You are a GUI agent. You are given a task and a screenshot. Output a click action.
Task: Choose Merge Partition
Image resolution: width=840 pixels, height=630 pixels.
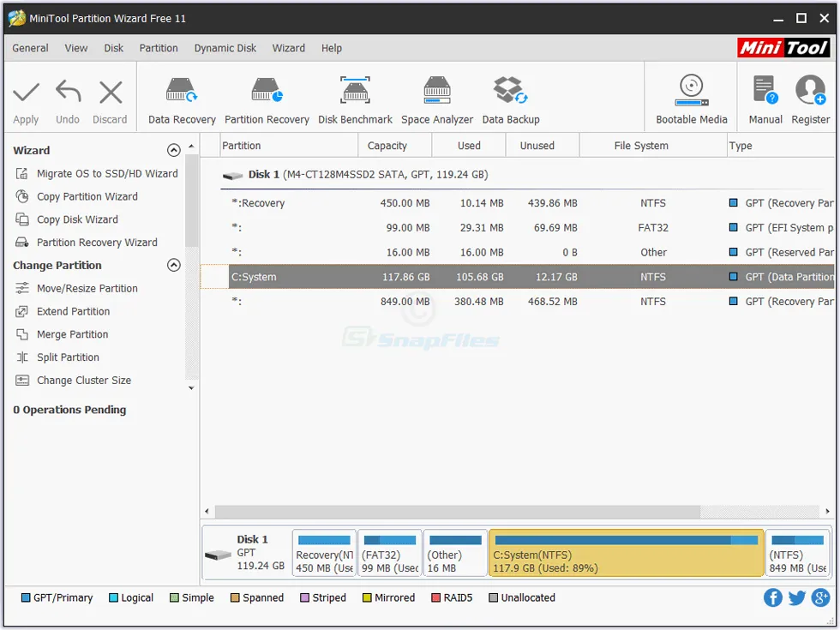pos(62,335)
